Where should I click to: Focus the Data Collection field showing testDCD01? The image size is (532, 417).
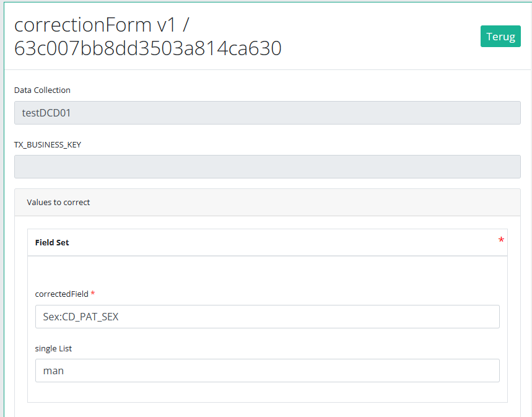click(x=267, y=113)
